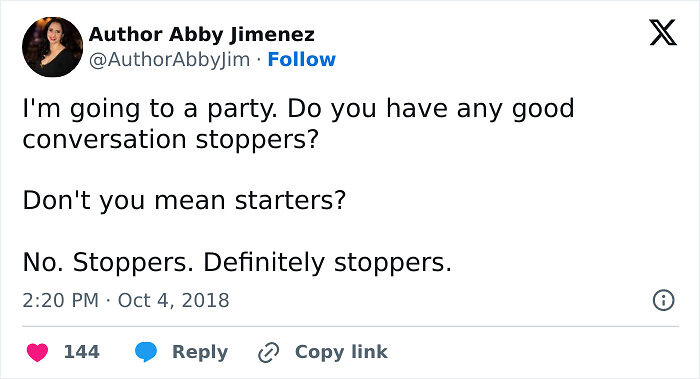Screen dimensions: 700x379
Task: Click the "Don't you mean starters?" line
Action: click(x=184, y=200)
